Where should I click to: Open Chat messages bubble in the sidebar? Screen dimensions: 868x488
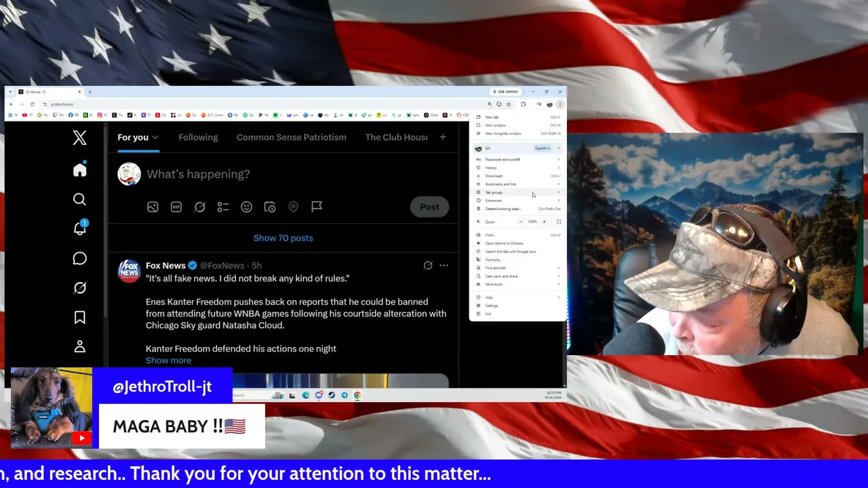[79, 258]
